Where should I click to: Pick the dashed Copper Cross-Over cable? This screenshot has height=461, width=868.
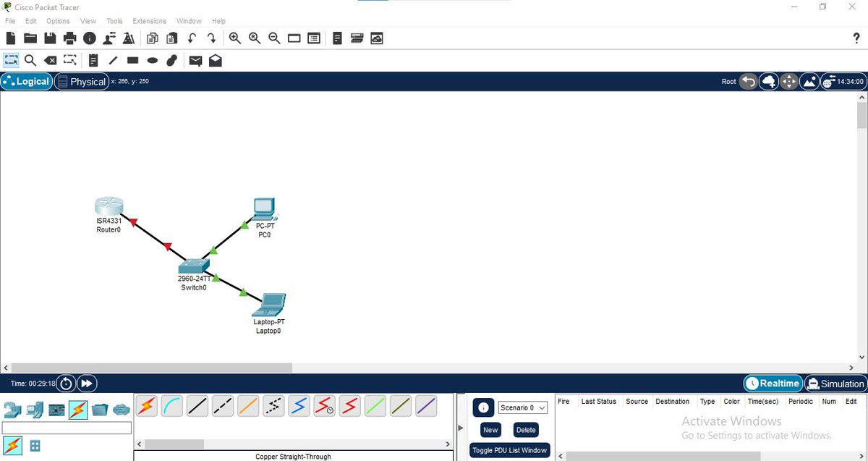(223, 407)
